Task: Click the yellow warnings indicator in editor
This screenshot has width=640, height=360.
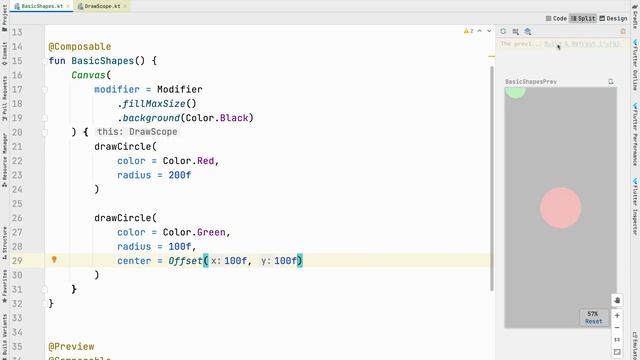Action: [468, 31]
